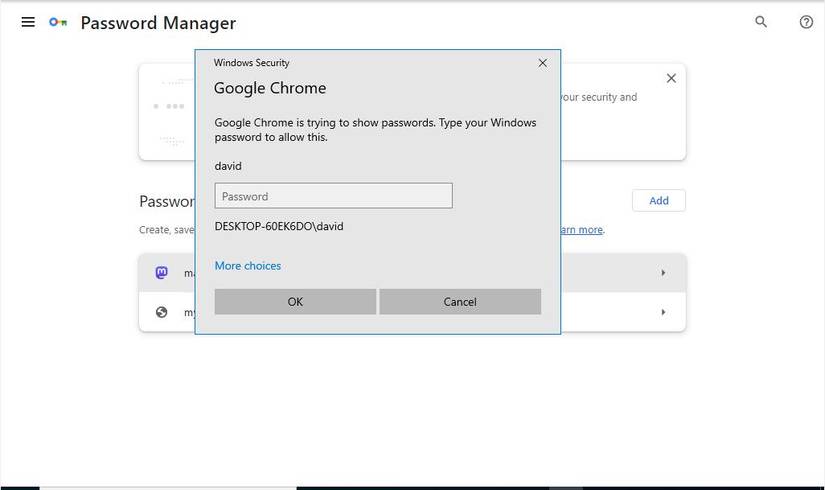The width and height of the screenshot is (825, 490).
Task: Expand the Mastodon entry arrow
Action: 663,273
